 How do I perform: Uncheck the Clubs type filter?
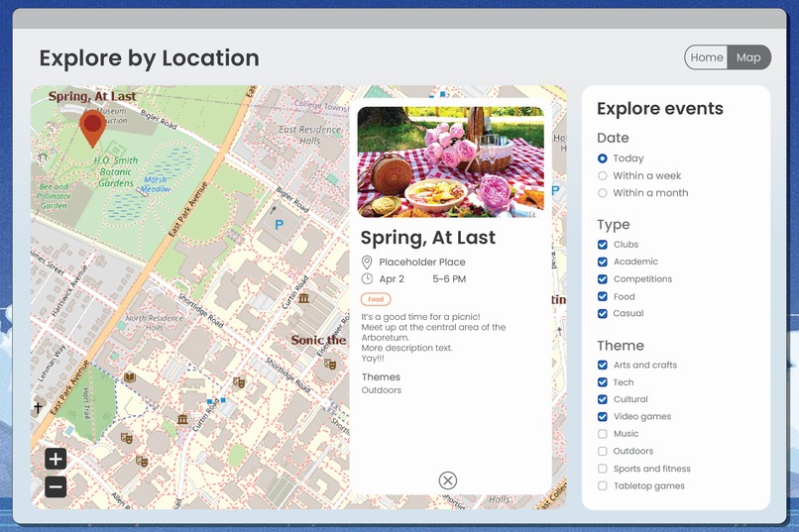(x=603, y=245)
